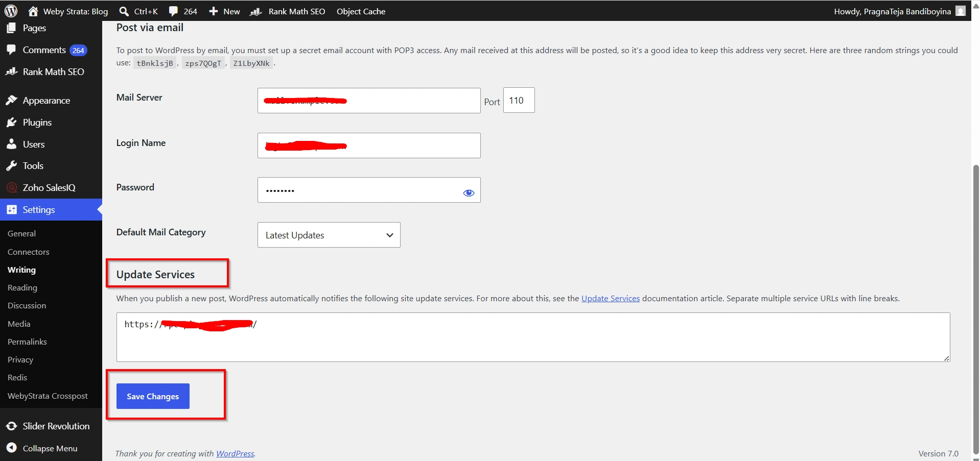Image resolution: width=980 pixels, height=461 pixels.
Task: Click the Version 7.0 footer text
Action: point(938,453)
